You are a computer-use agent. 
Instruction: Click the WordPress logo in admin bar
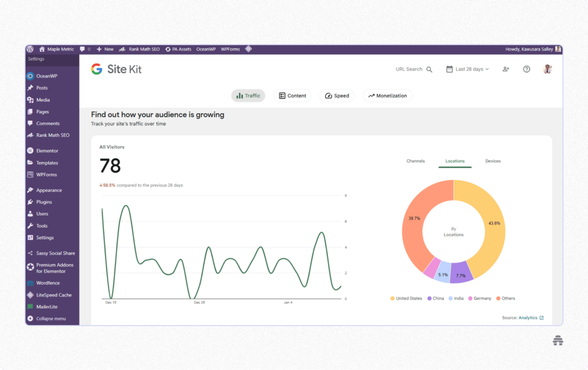[x=30, y=49]
